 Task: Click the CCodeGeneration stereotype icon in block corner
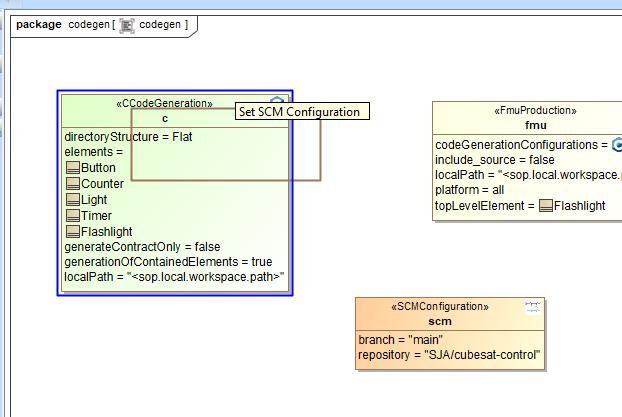tap(277, 100)
